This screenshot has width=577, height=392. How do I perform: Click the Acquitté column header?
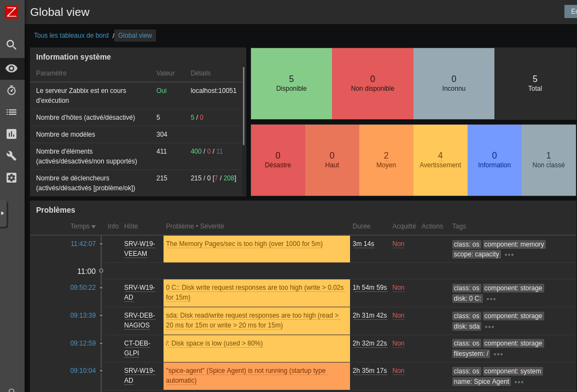[404, 226]
